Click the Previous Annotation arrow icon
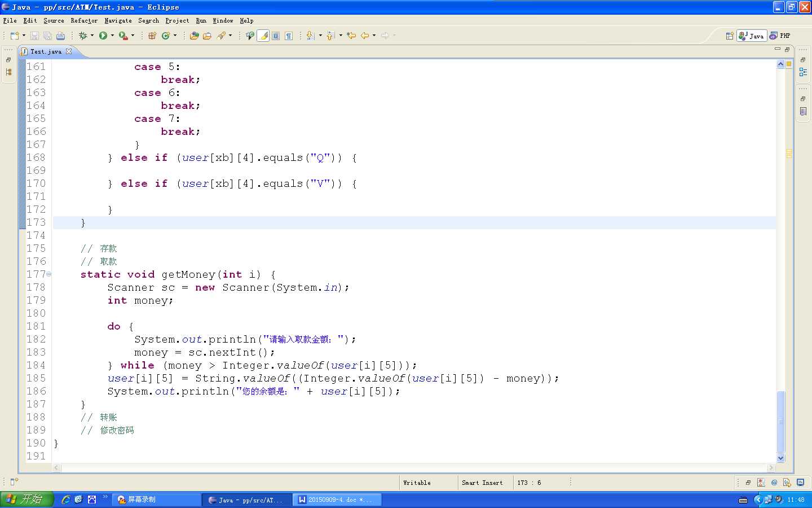 pos(330,36)
